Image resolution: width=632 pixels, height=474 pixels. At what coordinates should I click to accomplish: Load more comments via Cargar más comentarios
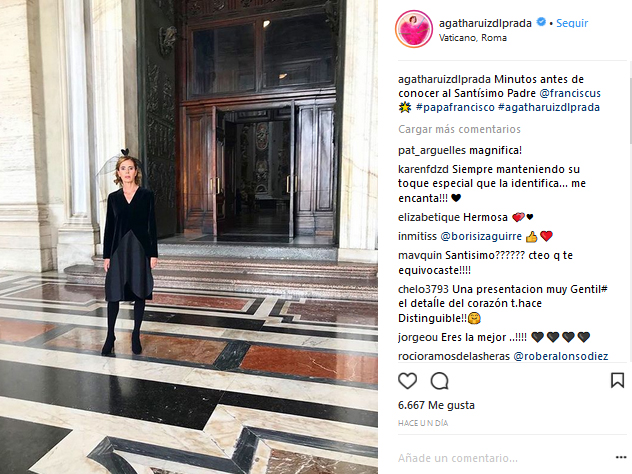(459, 129)
